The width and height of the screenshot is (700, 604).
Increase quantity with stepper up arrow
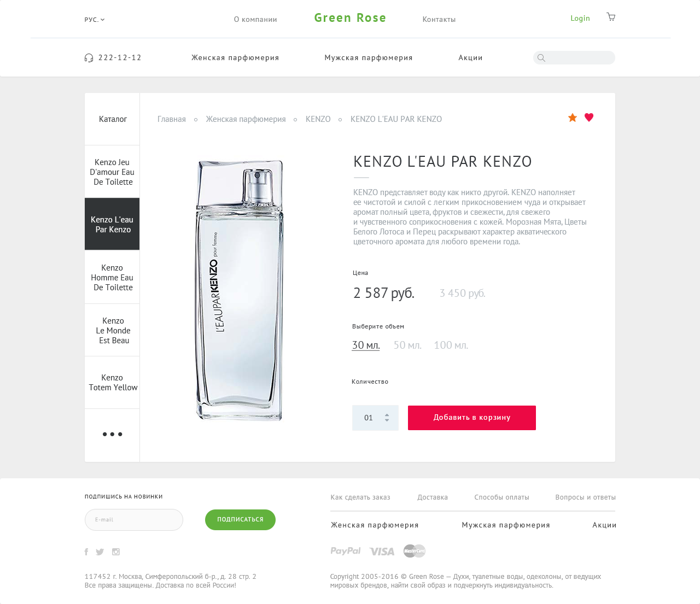click(x=387, y=415)
